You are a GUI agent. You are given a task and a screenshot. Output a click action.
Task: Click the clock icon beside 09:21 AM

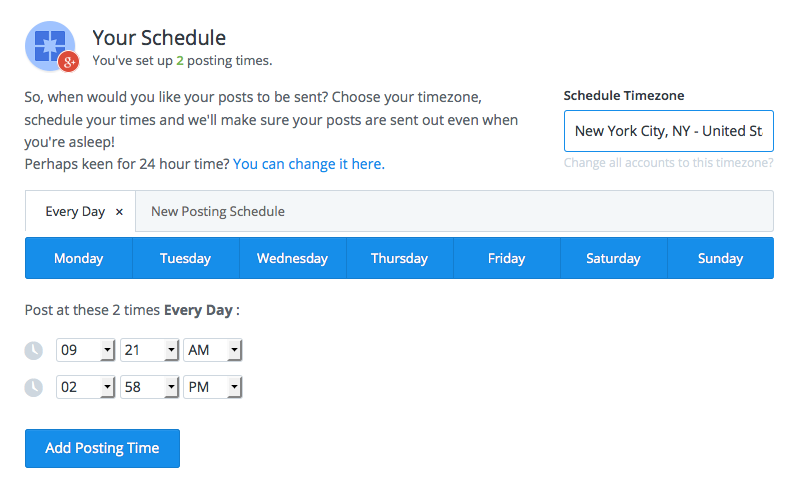(x=34, y=350)
